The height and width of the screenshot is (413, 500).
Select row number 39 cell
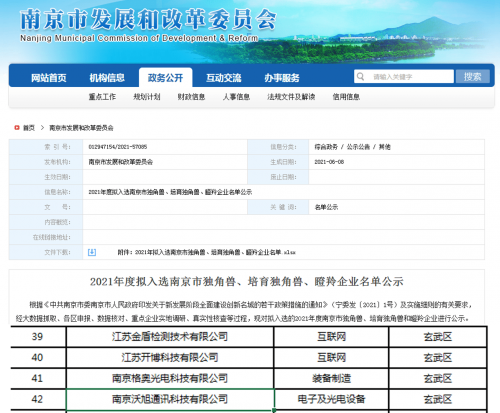(x=38, y=337)
